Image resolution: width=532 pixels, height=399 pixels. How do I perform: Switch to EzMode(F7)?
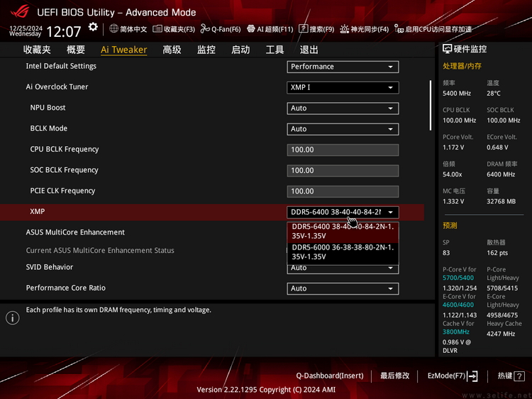click(446, 376)
